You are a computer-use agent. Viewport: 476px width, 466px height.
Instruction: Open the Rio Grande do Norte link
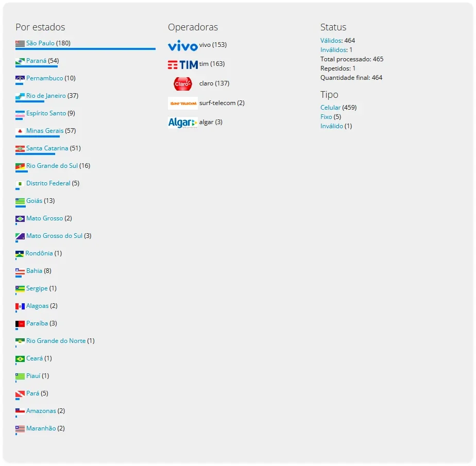(x=56, y=341)
